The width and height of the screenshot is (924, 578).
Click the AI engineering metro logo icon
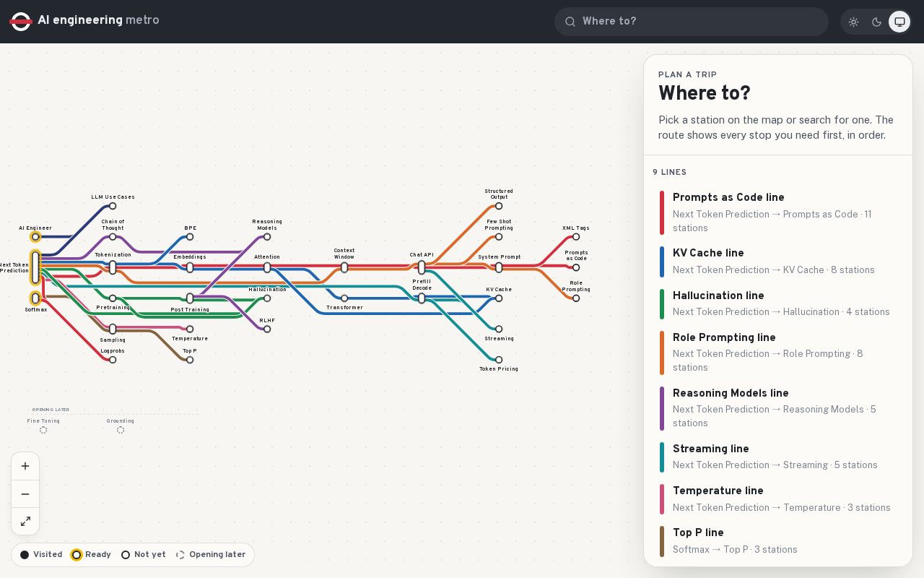pos(21,21)
